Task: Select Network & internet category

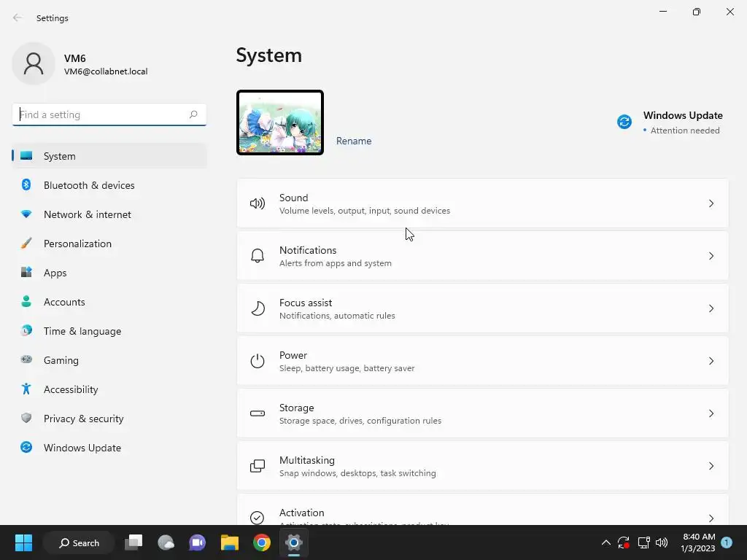Action: pyautogui.click(x=109, y=214)
